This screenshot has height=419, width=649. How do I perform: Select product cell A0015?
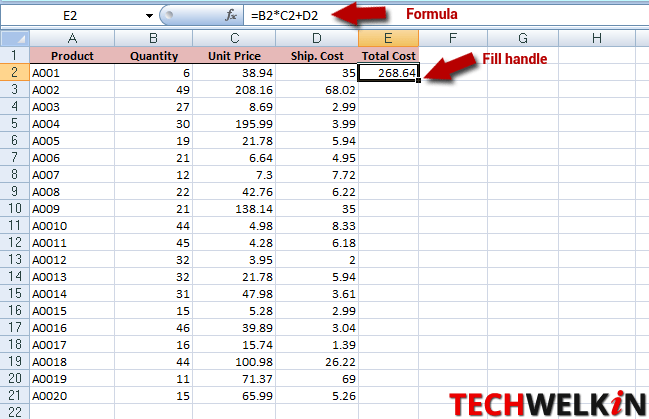[x=72, y=311]
